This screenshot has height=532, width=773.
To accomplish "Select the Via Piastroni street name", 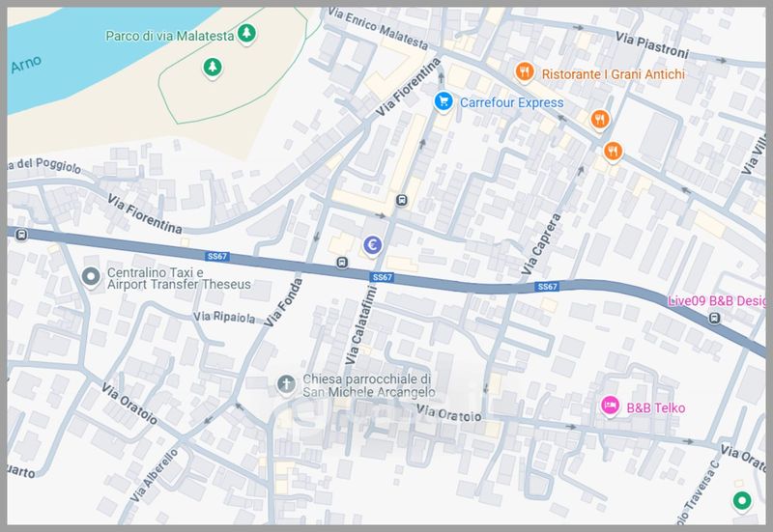I will 651,44.
